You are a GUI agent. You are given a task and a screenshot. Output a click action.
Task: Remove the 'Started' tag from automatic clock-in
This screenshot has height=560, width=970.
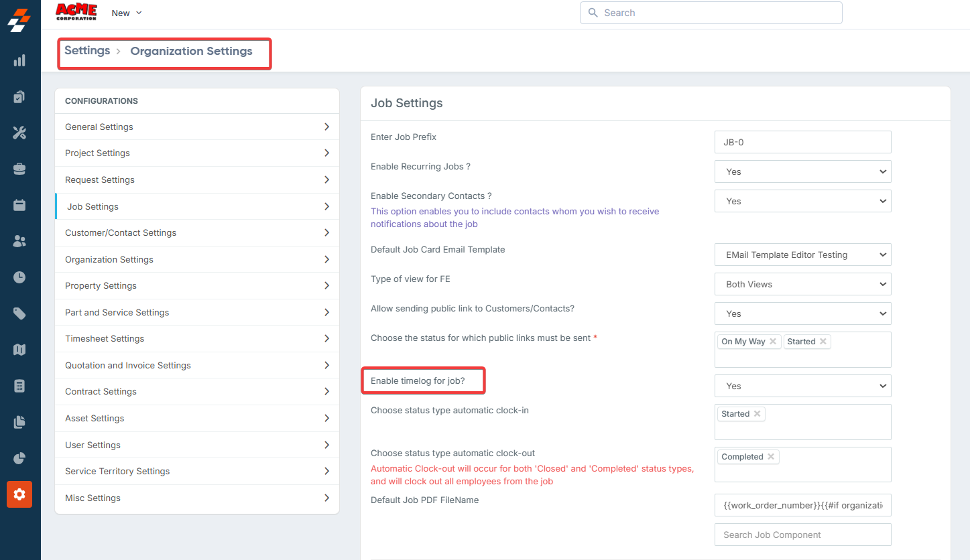[x=757, y=414]
